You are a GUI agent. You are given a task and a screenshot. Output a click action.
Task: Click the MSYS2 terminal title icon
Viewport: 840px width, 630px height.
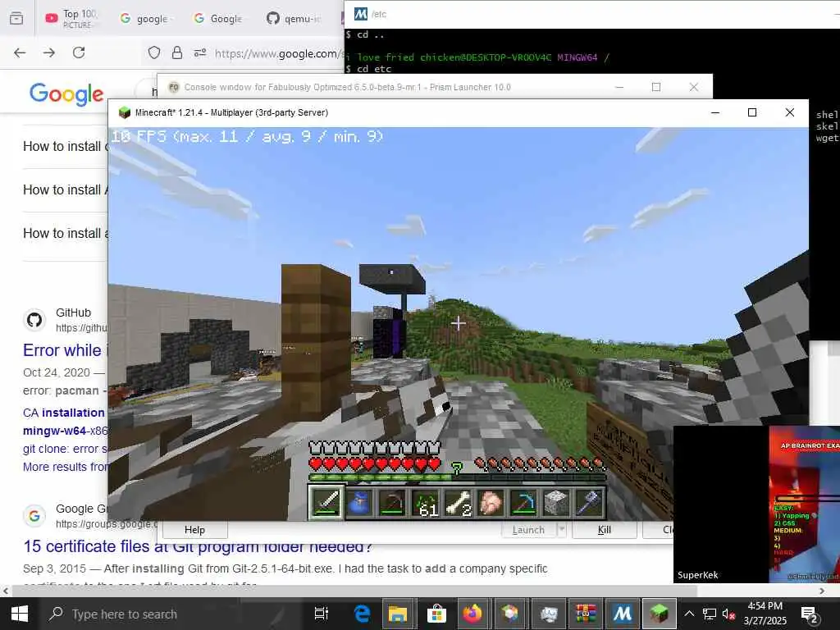361,14
